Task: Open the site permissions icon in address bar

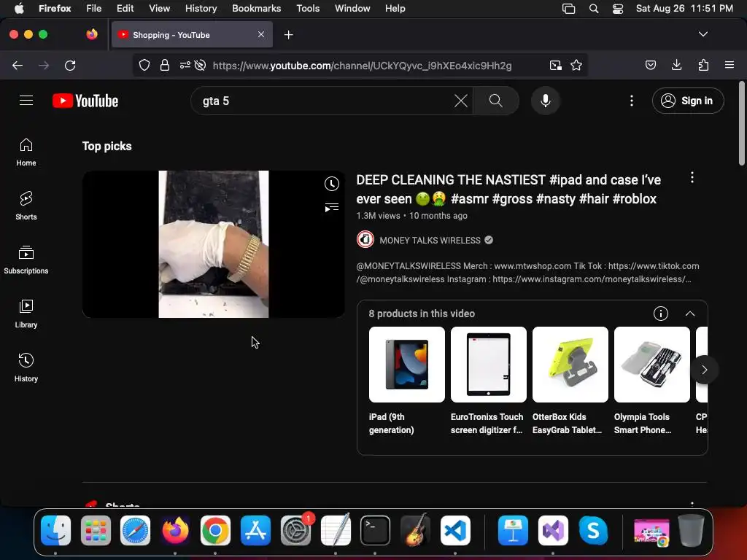Action: (185, 65)
